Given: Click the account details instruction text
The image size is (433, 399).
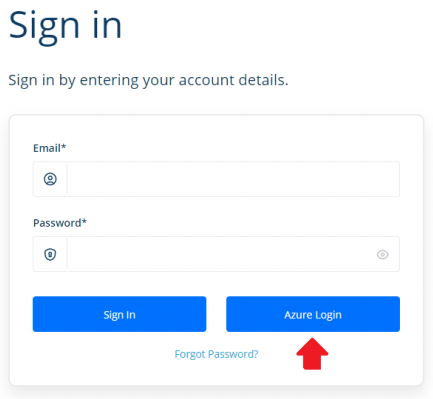Looking at the screenshot, I should (x=148, y=80).
